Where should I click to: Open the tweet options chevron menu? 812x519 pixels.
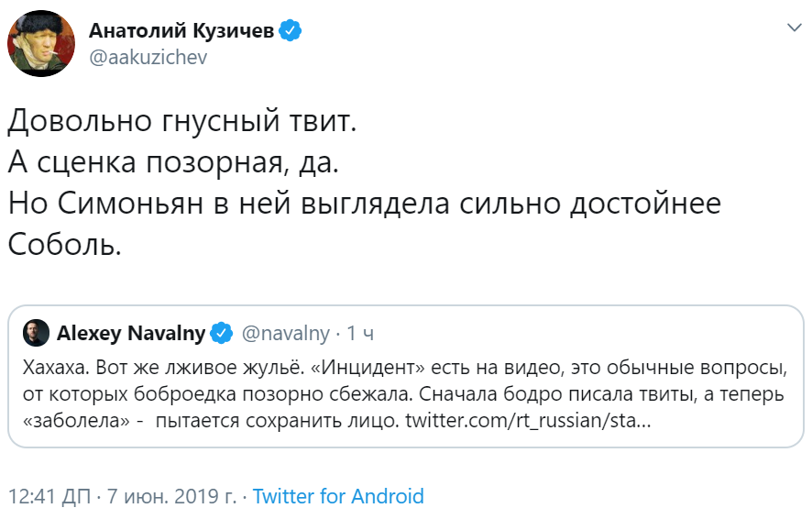794,29
